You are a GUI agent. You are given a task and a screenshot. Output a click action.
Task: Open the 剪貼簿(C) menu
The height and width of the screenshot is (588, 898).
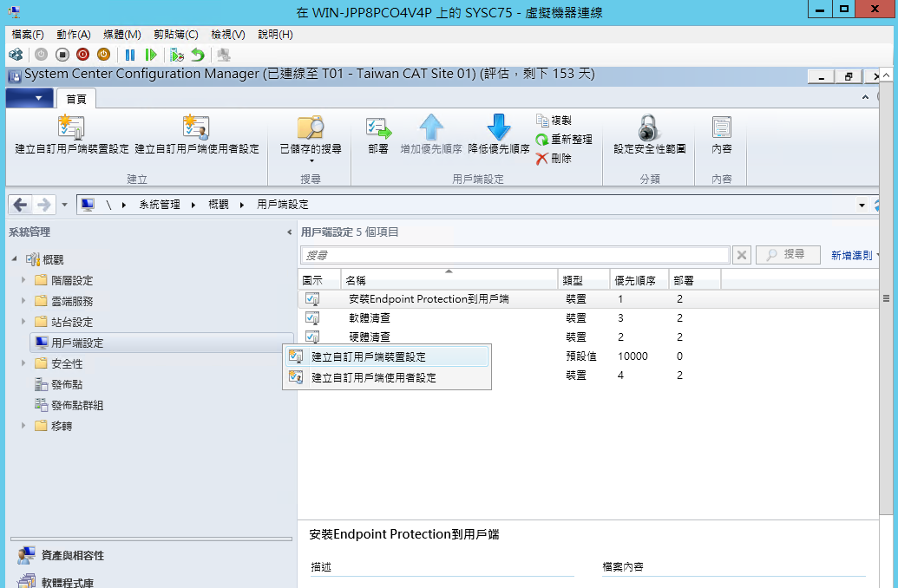coord(176,35)
